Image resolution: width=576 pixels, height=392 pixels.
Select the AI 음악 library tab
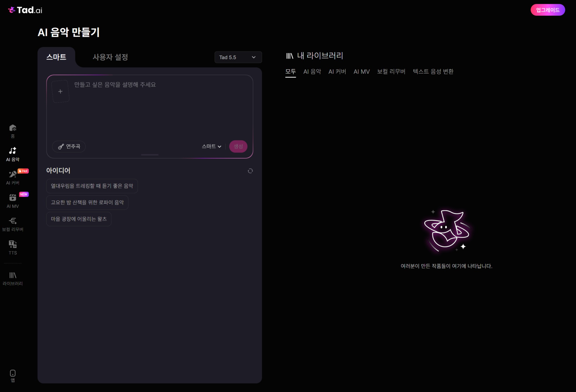pyautogui.click(x=312, y=72)
